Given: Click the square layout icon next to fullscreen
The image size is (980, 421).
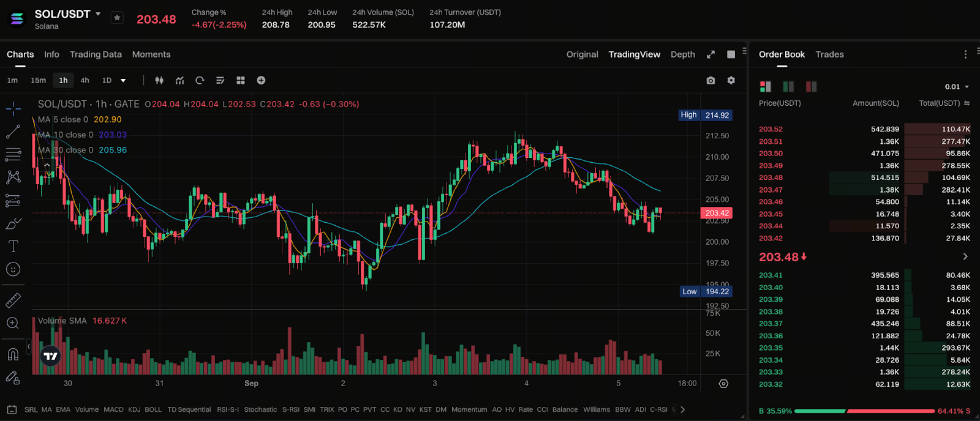Looking at the screenshot, I should pyautogui.click(x=731, y=54).
